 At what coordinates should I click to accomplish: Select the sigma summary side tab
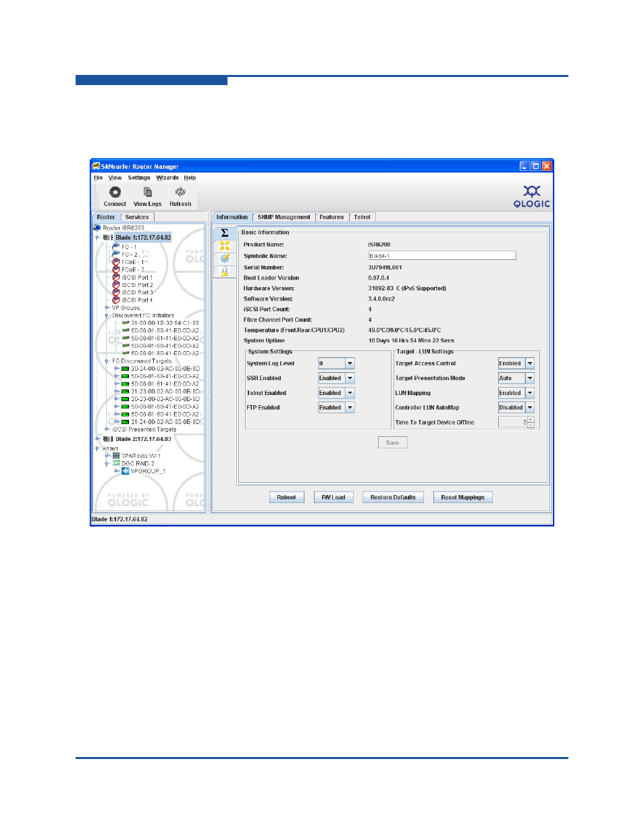(225, 233)
